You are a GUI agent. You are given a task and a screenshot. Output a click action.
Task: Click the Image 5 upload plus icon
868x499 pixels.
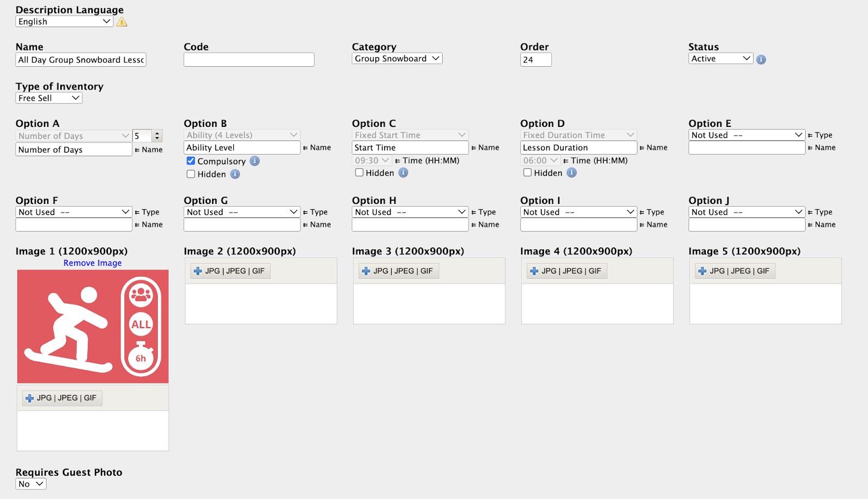703,271
